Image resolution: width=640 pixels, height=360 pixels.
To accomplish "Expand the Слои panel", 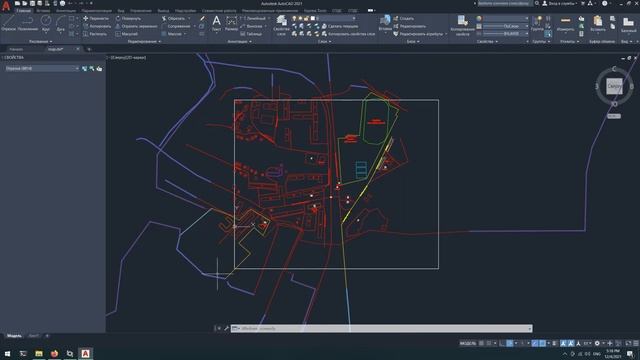I will coord(324,42).
